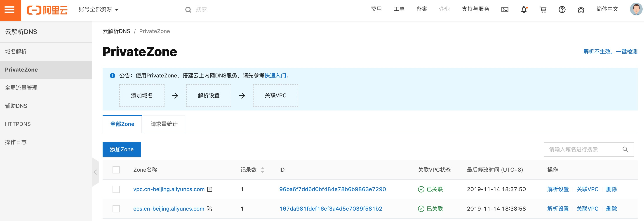The image size is (644, 221).
Task: Open 域名解析 in the sidebar
Action: (x=46, y=52)
